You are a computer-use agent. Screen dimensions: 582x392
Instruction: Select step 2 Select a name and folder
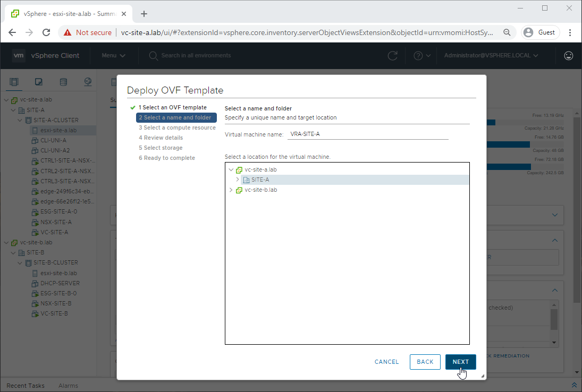click(x=176, y=117)
